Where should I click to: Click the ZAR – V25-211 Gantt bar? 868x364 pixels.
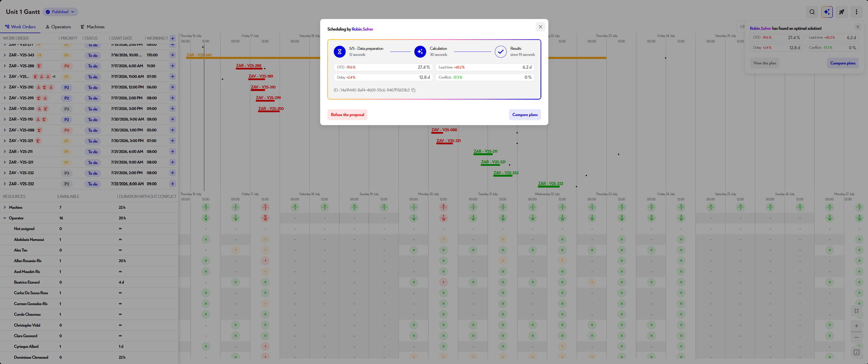(x=483, y=154)
